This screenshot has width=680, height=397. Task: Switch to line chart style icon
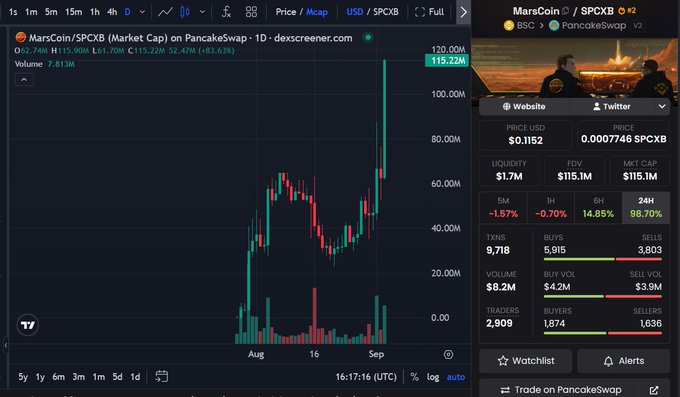click(165, 12)
